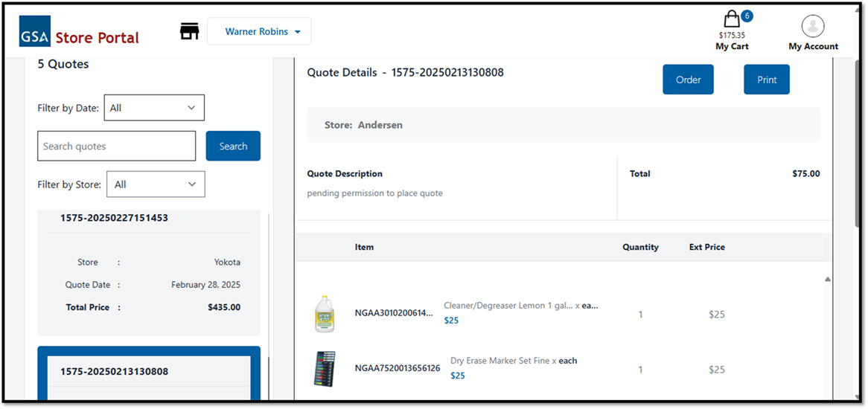Click the cart item count badge
Screen dimensions: 868x409
747,16
